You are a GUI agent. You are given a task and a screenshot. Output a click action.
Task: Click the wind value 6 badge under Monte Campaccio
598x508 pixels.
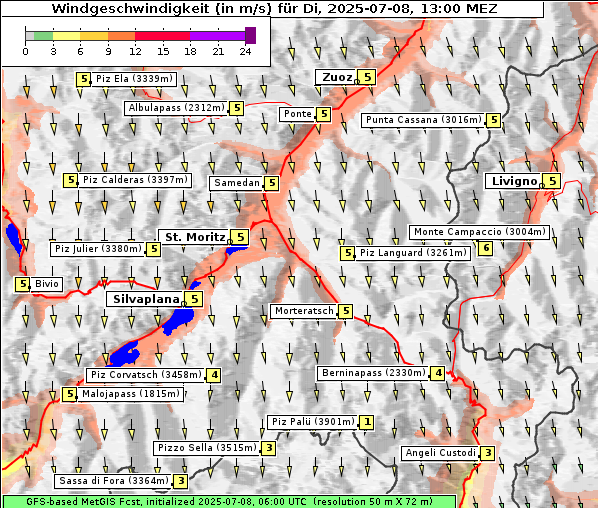[x=486, y=248]
